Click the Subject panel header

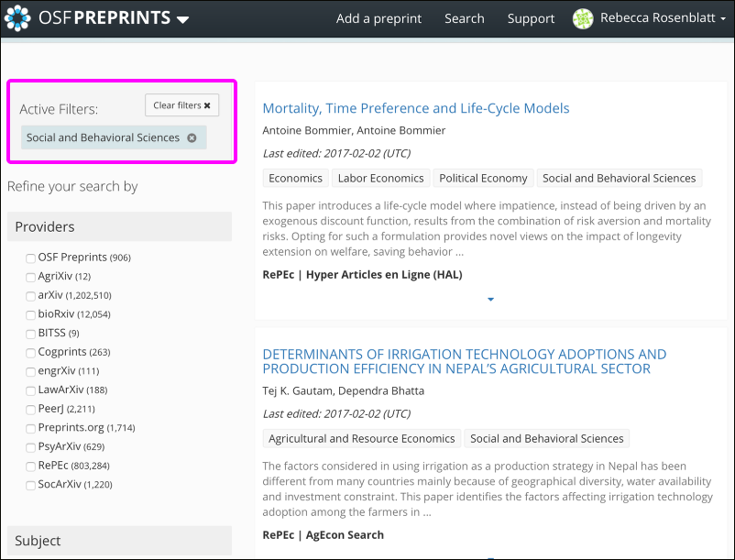pos(119,541)
